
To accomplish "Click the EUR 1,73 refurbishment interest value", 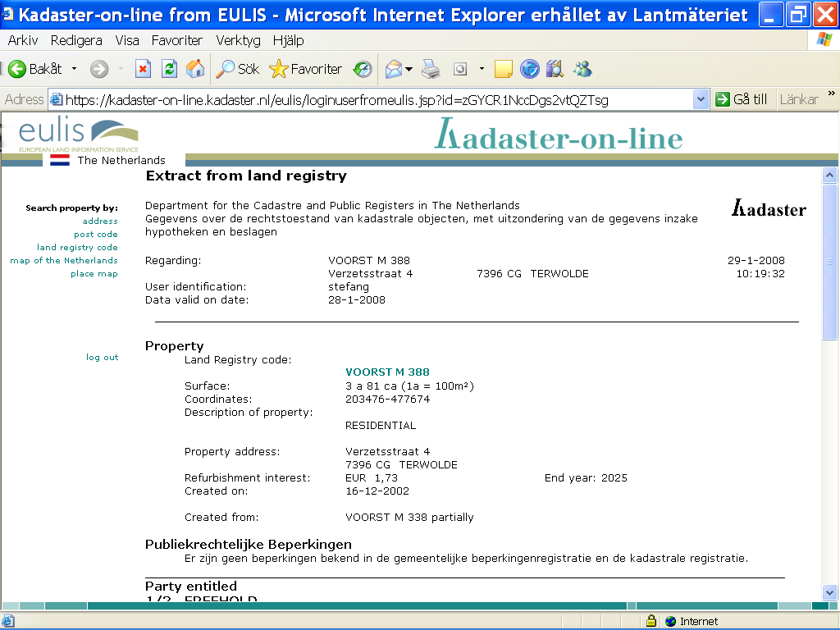I will (x=372, y=478).
